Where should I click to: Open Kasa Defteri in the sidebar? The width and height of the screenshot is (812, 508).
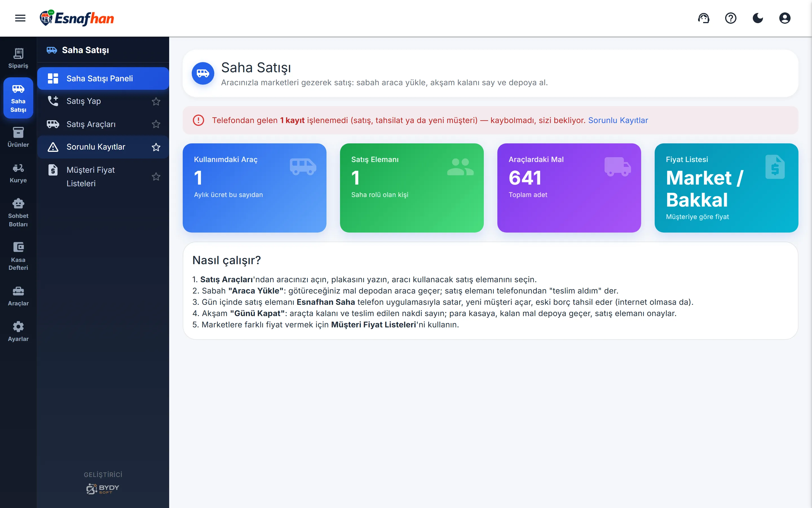tap(18, 256)
